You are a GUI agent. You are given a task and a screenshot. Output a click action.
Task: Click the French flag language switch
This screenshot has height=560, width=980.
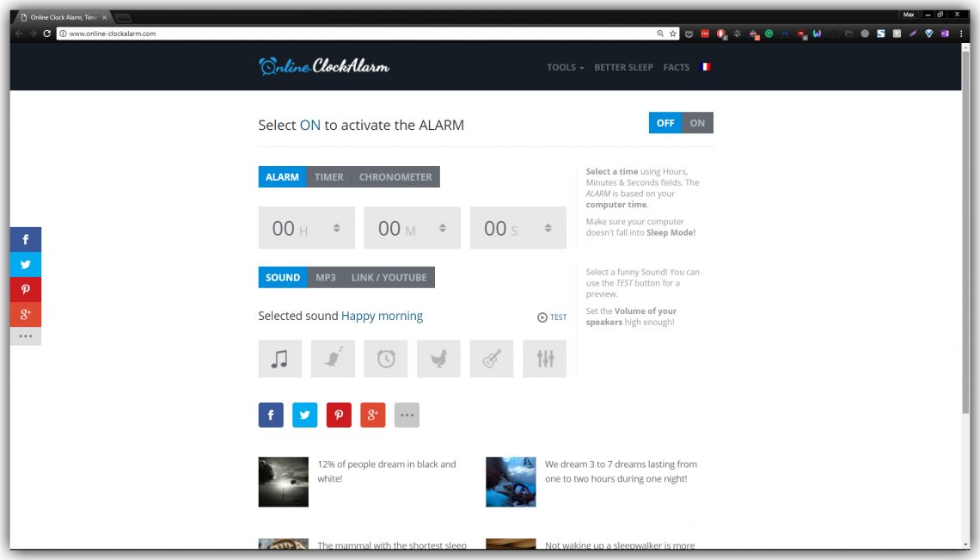pos(706,67)
